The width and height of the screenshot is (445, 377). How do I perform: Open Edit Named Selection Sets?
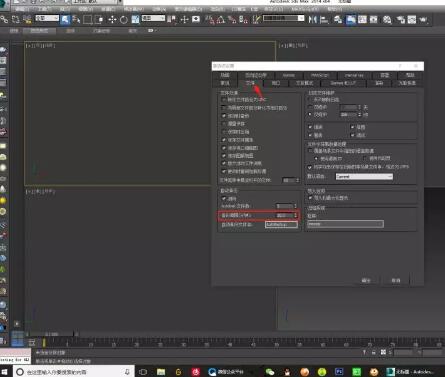coord(256,20)
